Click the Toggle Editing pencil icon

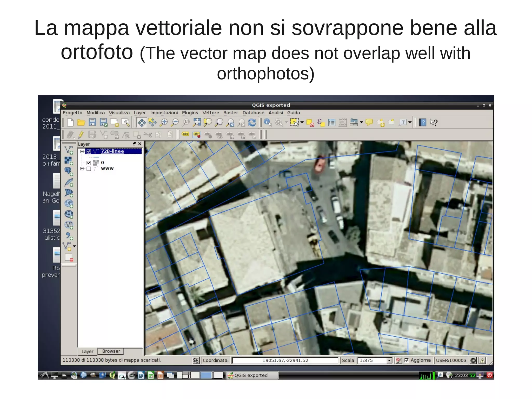(81, 134)
